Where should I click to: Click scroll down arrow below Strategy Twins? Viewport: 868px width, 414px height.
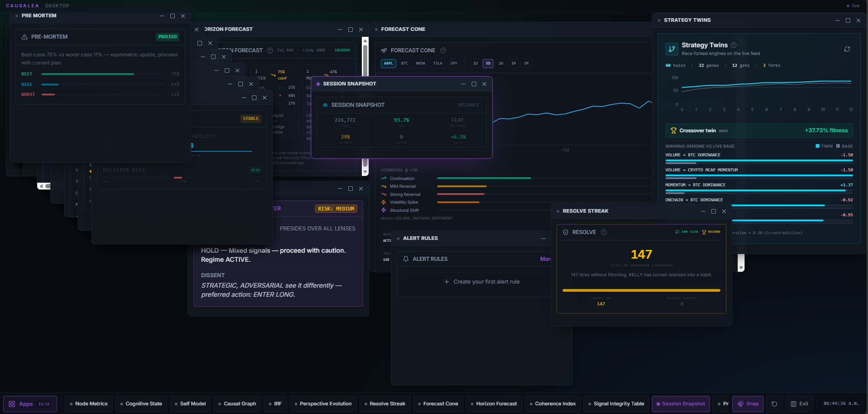tap(741, 268)
